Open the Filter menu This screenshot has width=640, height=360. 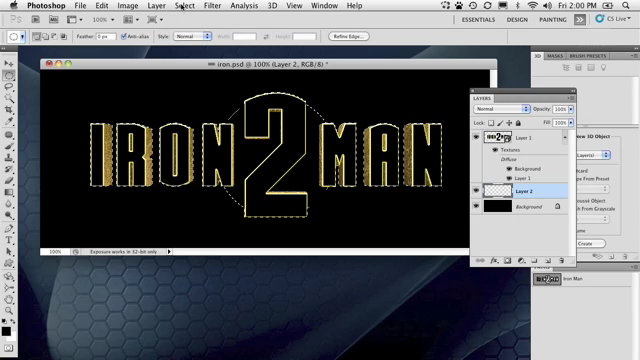point(212,6)
